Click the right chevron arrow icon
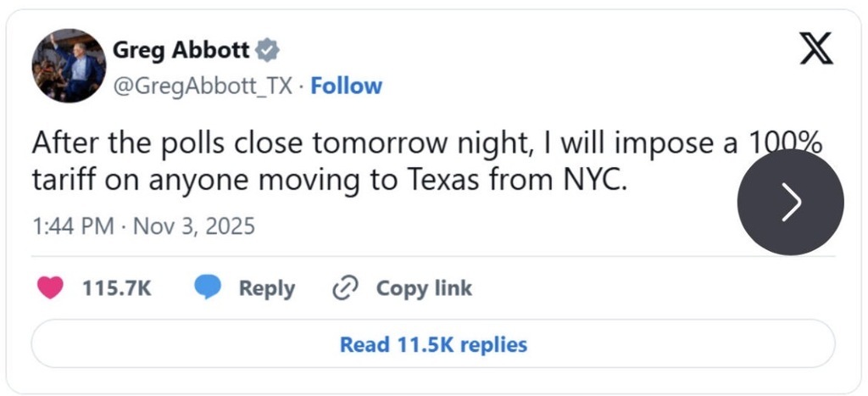Viewport: 868px width, 396px height. point(791,202)
